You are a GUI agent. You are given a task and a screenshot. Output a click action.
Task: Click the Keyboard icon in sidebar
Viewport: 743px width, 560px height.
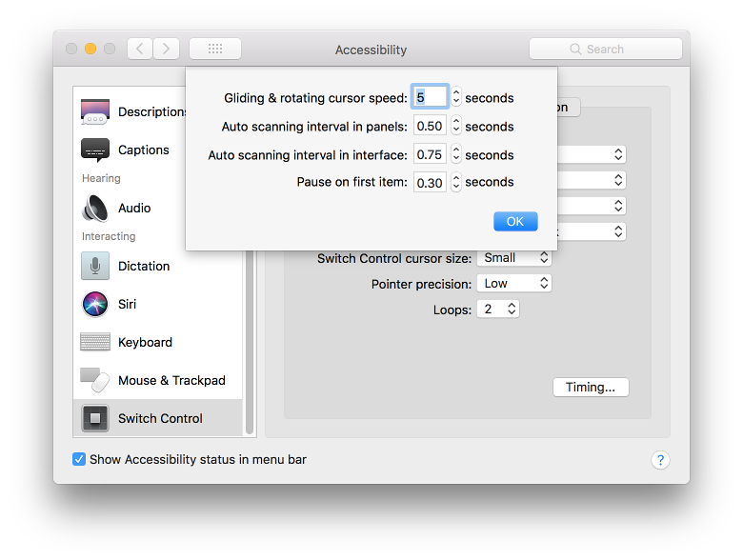(95, 342)
